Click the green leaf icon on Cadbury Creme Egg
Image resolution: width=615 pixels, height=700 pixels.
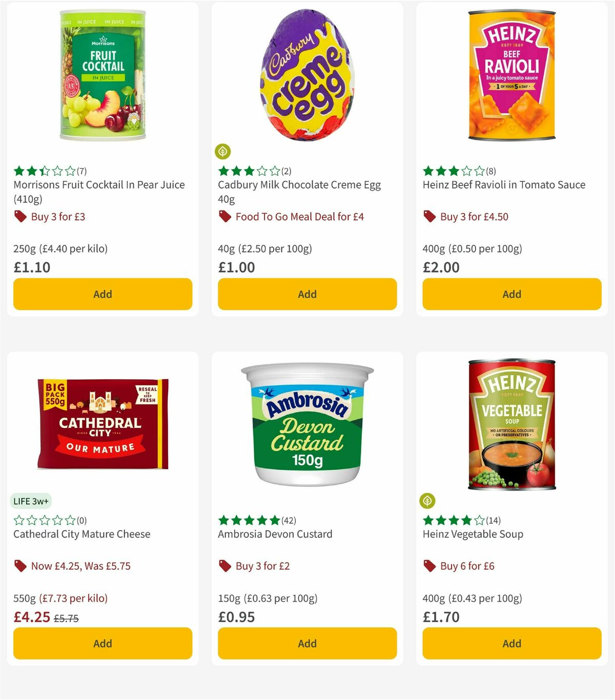coord(223,152)
